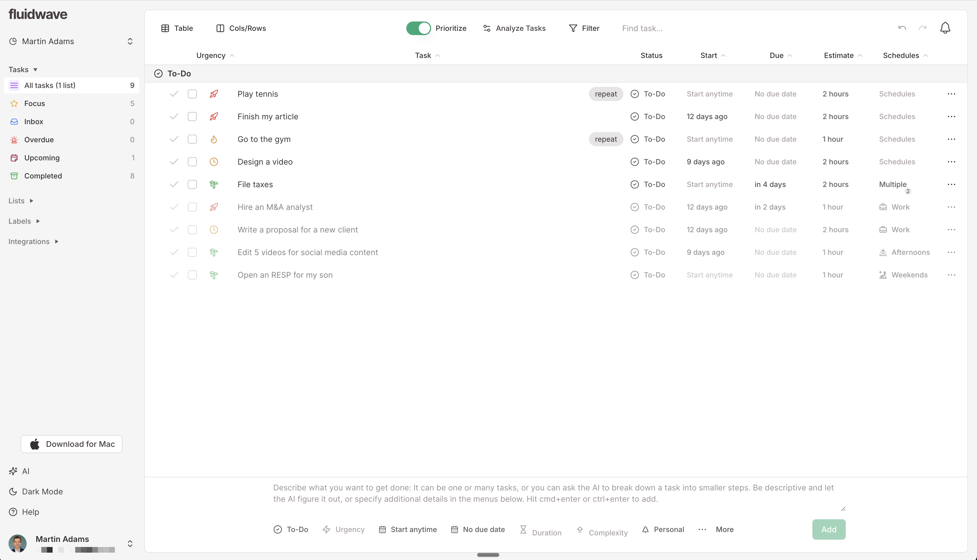Open the Inbox task view

click(72, 122)
